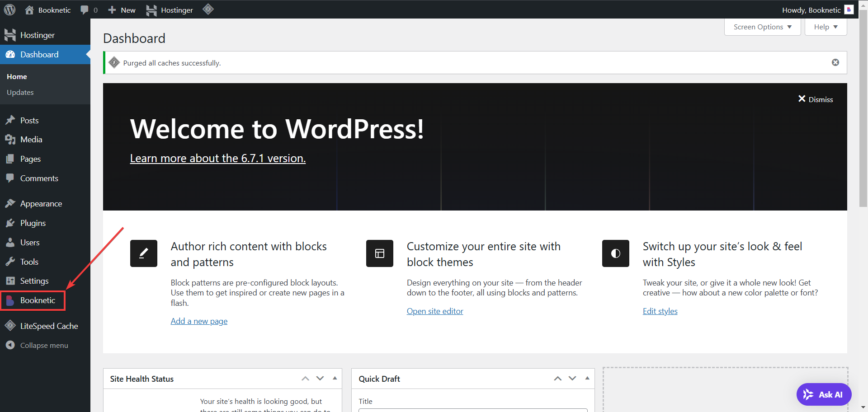Screen dimensions: 868x412
Task: Toggle the Site Health Status panel
Action: [x=335, y=378]
